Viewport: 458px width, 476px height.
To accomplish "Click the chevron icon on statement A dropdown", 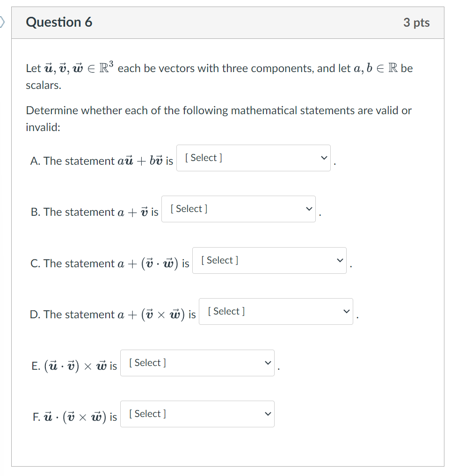I will tap(323, 158).
